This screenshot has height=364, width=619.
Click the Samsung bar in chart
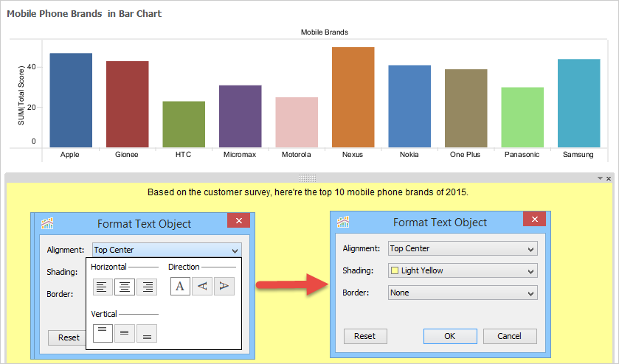tap(579, 103)
